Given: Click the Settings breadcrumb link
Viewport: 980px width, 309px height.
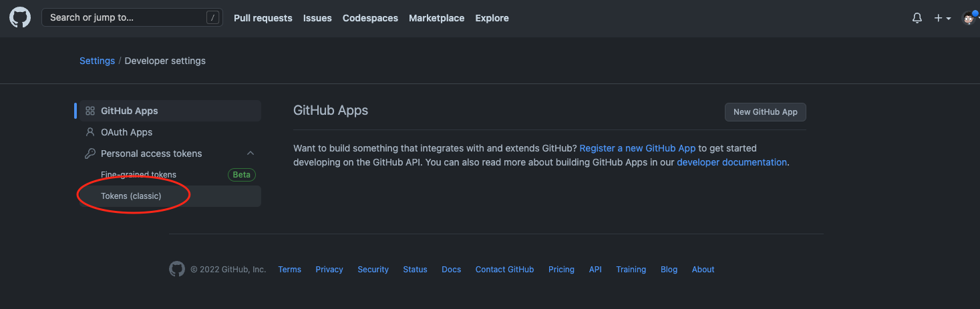Looking at the screenshot, I should (x=97, y=61).
